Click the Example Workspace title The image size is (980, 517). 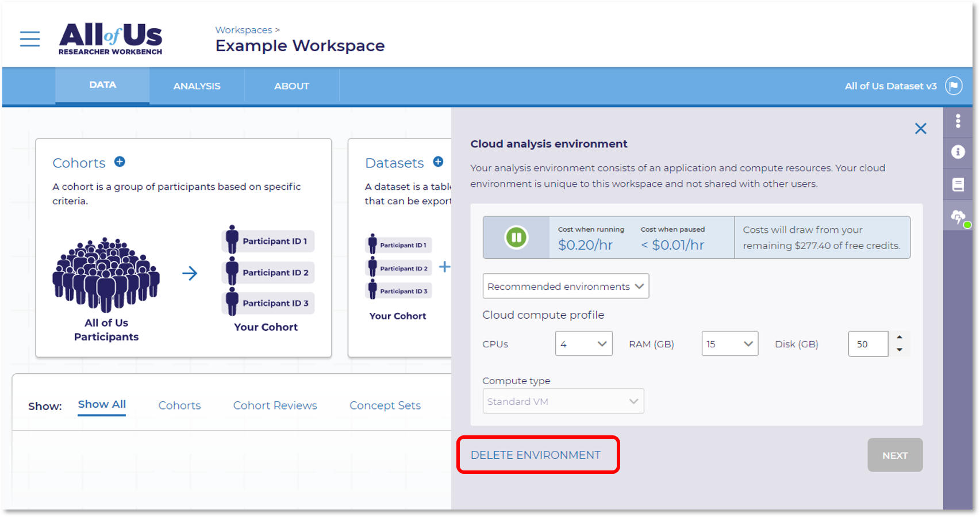300,46
